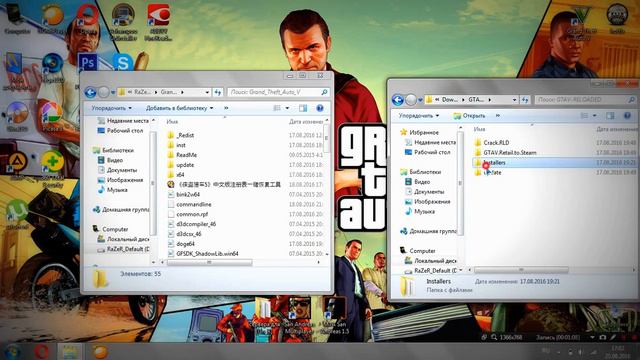The width and height of the screenshot is (640, 360).
Task: Select Избранное in right window sidebar
Action: point(424,132)
